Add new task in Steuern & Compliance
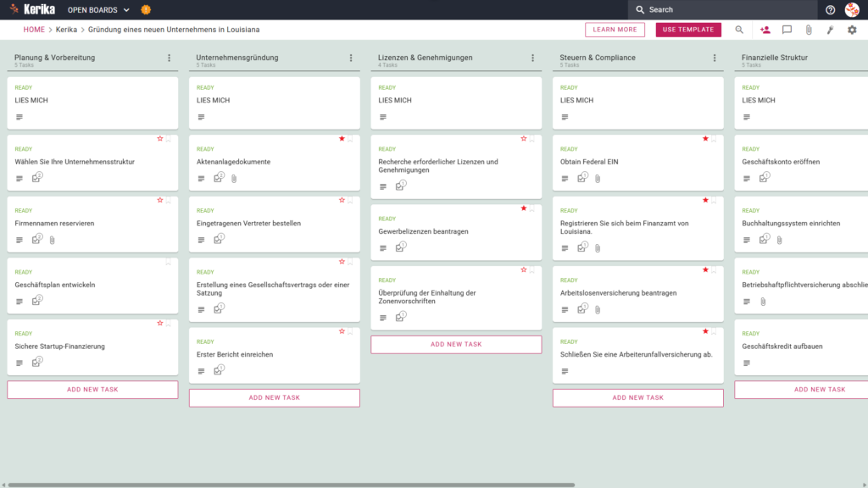The height and width of the screenshot is (488, 868). [637, 398]
